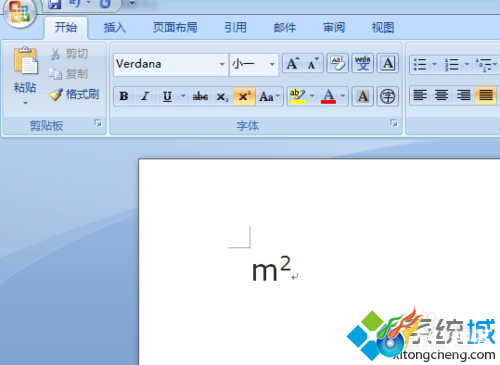The image size is (500, 365).
Task: Click the Shrink Font icon
Action: coord(313,63)
